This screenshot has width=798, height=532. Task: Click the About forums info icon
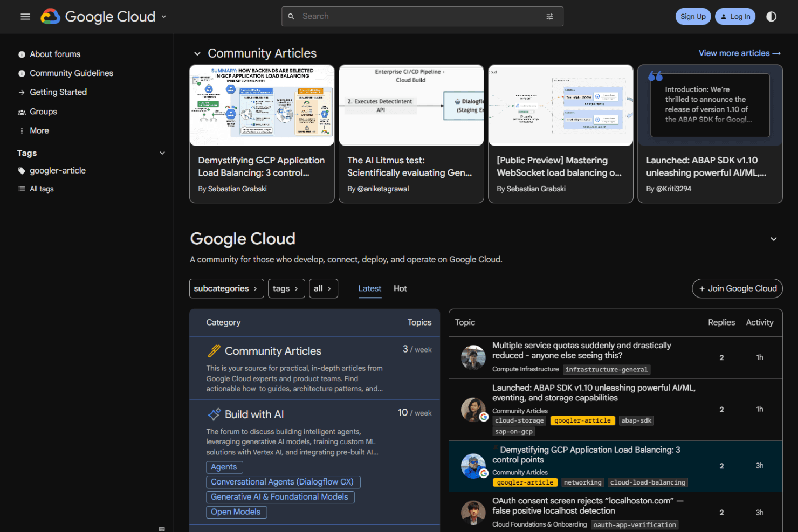[22, 54]
